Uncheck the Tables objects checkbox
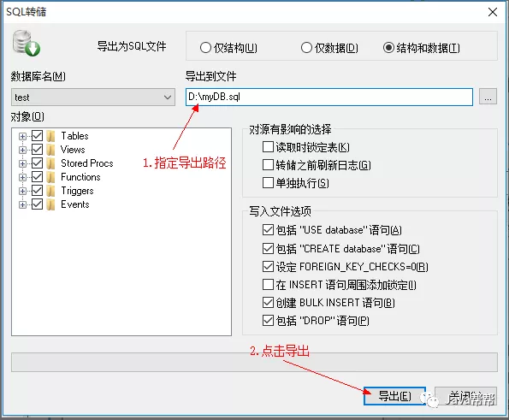Image resolution: width=509 pixels, height=420 pixels. 38,136
